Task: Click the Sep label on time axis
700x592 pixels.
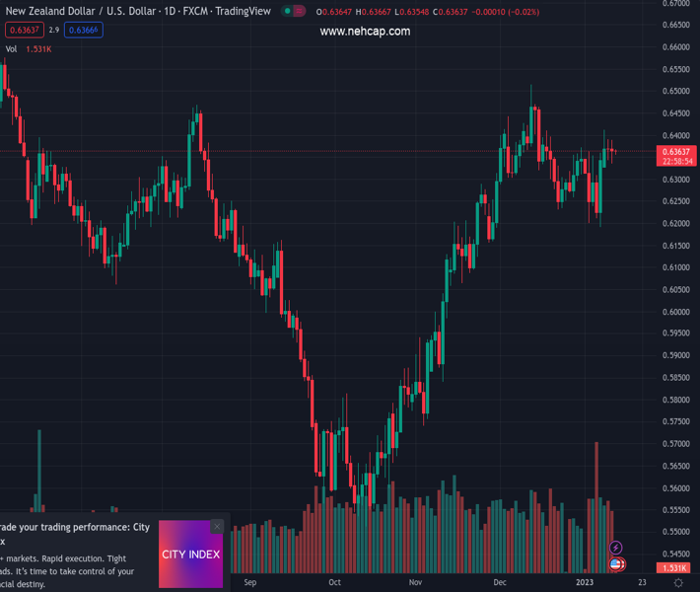Action: 249,582
